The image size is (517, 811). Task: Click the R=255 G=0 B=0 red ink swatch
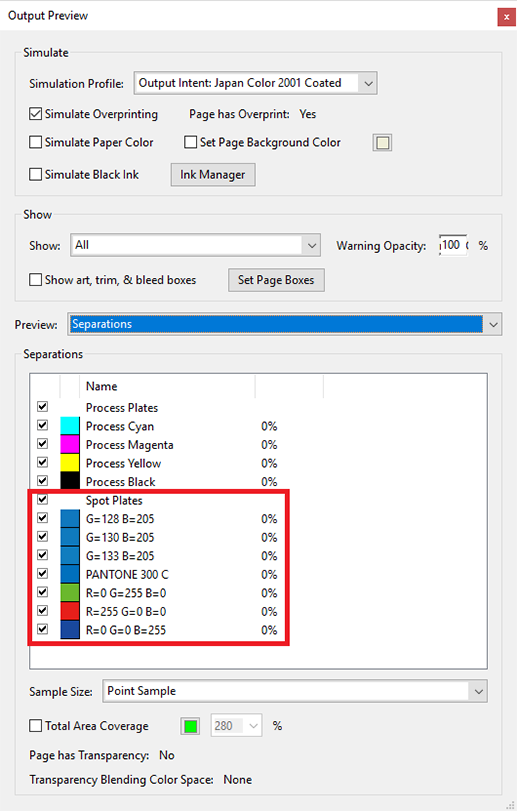(70, 611)
